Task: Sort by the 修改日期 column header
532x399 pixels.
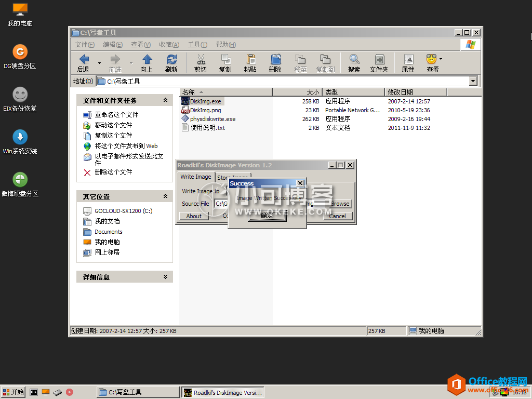Action: pyautogui.click(x=416, y=92)
